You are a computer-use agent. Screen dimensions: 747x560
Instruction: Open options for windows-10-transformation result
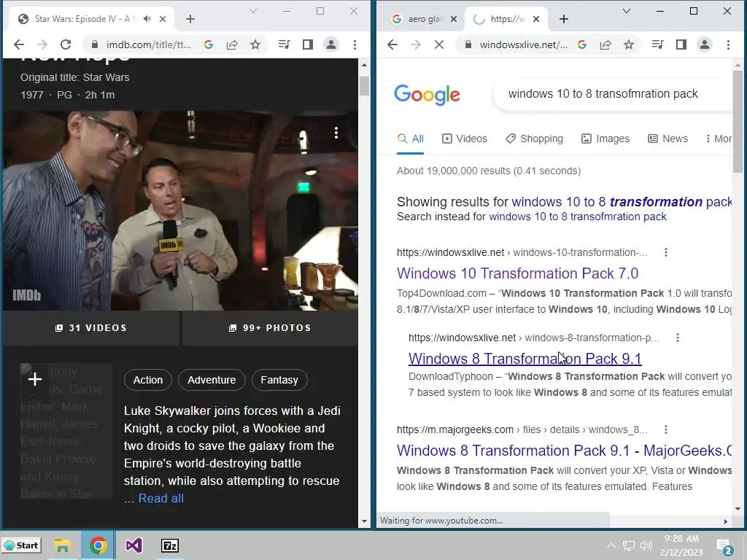[x=666, y=252]
